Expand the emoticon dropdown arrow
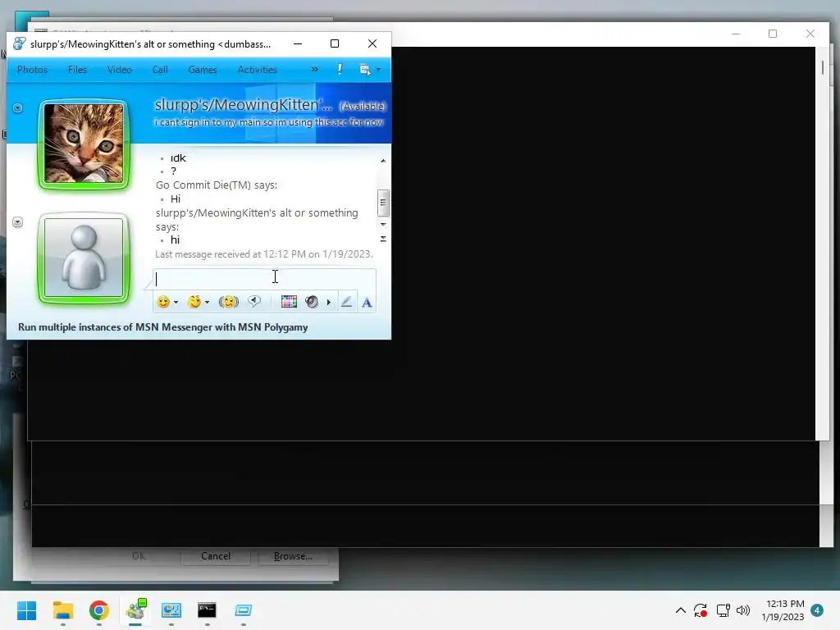This screenshot has width=840, height=630. click(176, 303)
